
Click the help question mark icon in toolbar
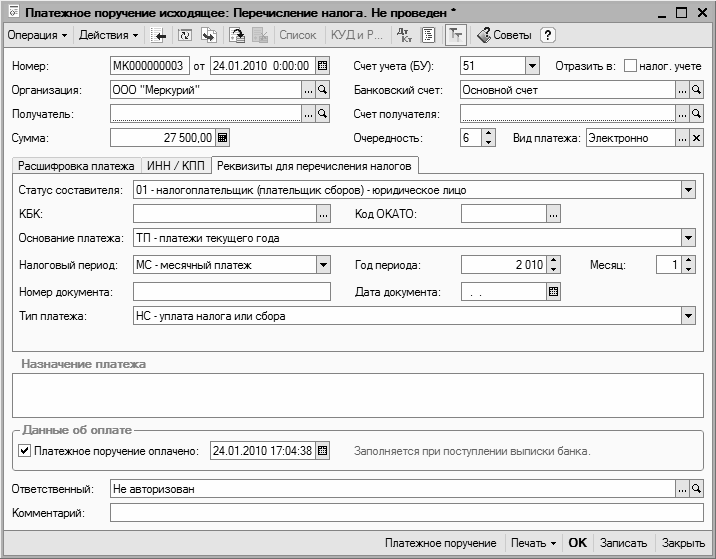(x=548, y=35)
